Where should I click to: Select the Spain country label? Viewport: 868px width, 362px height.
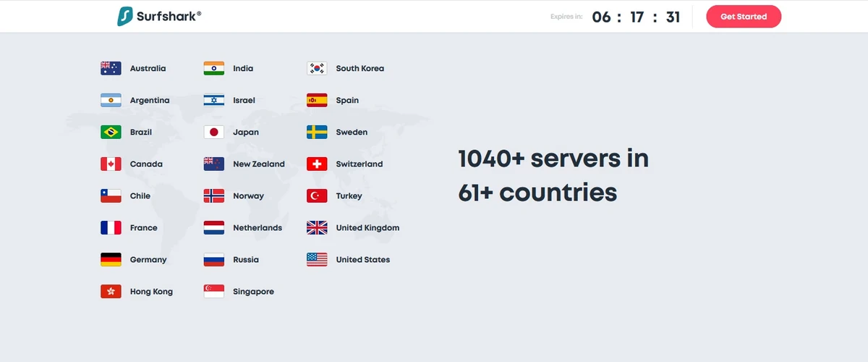tap(347, 101)
